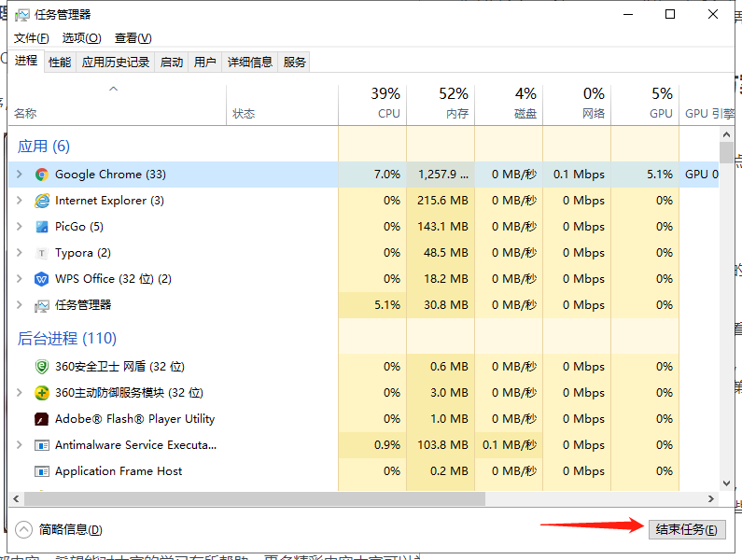Viewport: 742px width, 560px height.
Task: Click the PicGo app icon
Action: click(x=42, y=227)
